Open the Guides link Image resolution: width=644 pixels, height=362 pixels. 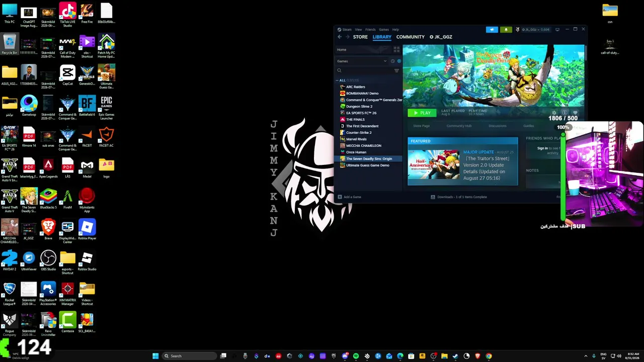528,126
